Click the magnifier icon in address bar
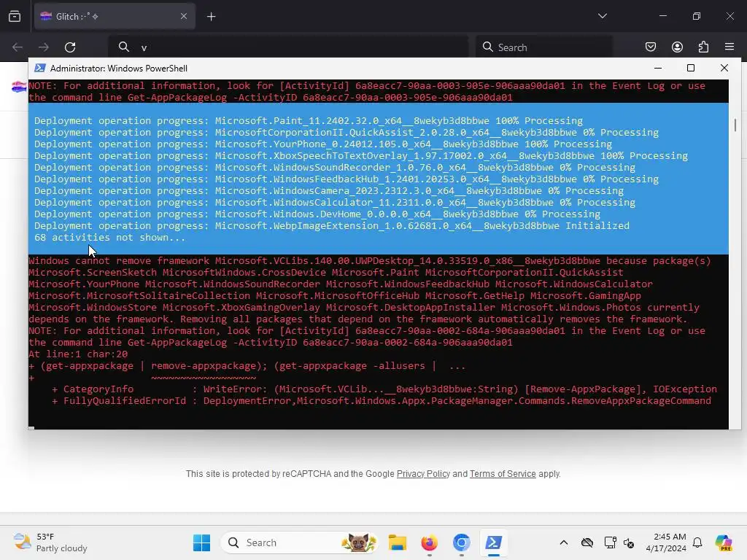This screenshot has height=560, width=747. [124, 47]
